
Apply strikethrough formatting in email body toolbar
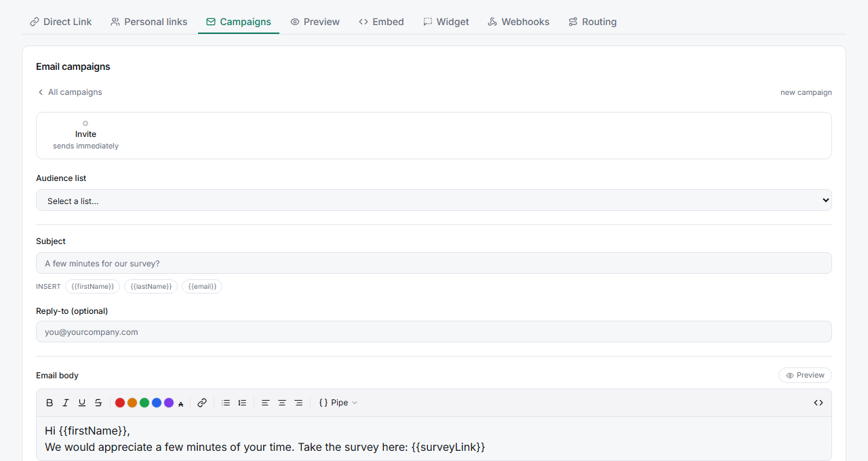click(x=98, y=403)
